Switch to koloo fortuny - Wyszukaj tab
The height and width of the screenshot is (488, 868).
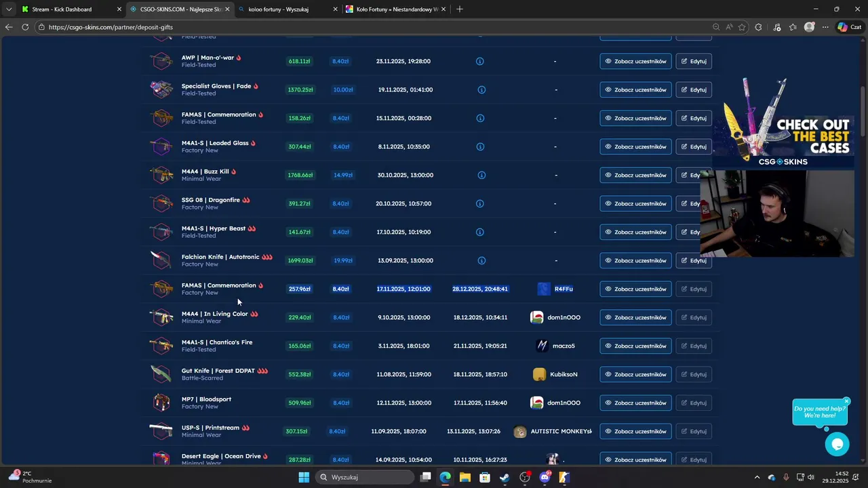click(288, 9)
